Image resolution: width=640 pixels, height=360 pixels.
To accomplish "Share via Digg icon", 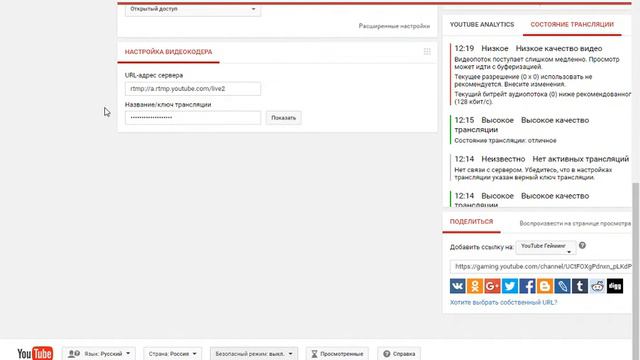I will 615,286.
